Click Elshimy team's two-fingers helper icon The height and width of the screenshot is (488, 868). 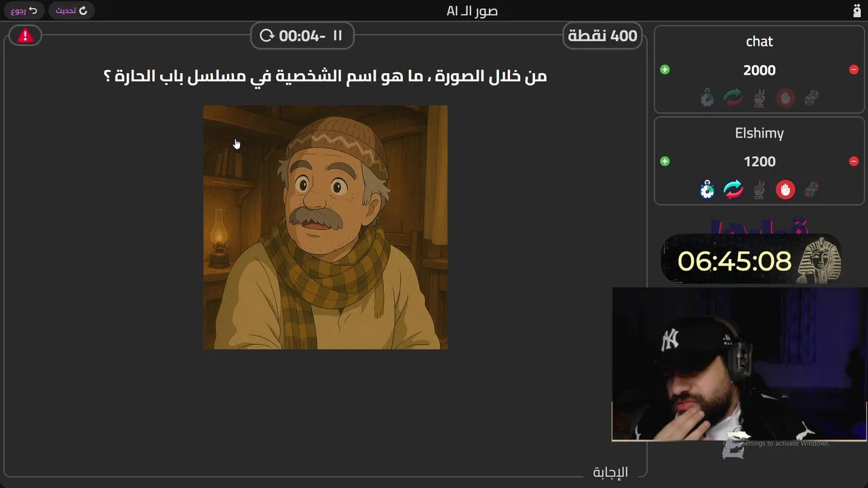pyautogui.click(x=759, y=190)
